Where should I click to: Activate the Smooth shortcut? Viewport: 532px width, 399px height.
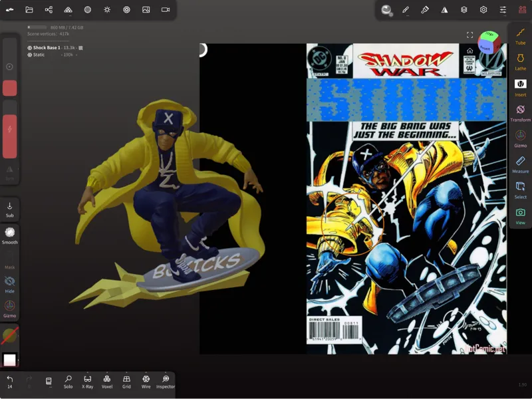[9, 235]
